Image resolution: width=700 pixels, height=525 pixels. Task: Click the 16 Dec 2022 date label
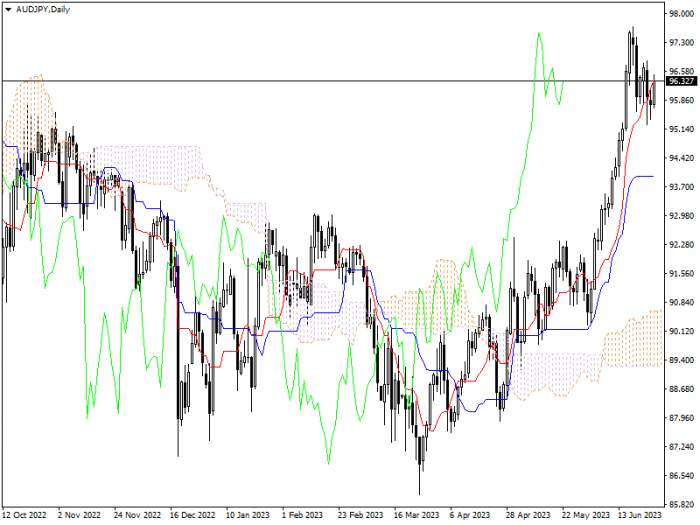pyautogui.click(x=192, y=515)
